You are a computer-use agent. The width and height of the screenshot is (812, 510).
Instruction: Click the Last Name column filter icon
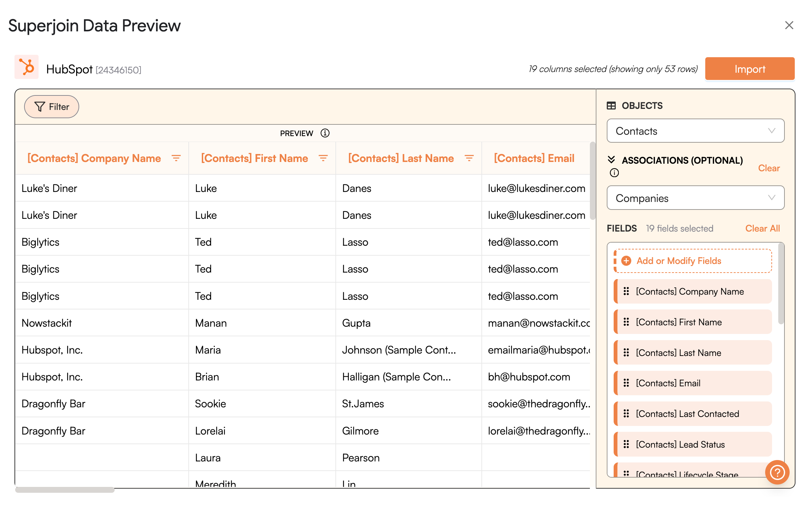tap(469, 158)
